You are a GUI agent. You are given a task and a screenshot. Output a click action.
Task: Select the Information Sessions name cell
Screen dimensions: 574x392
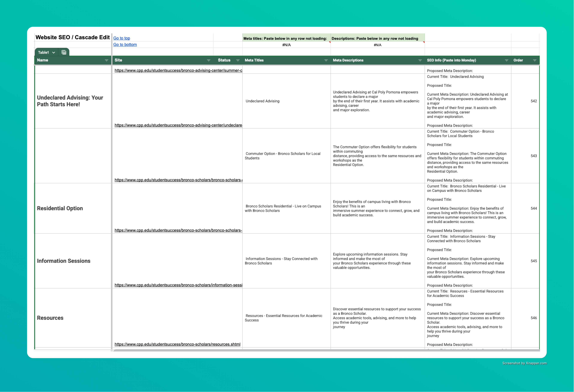(73, 261)
